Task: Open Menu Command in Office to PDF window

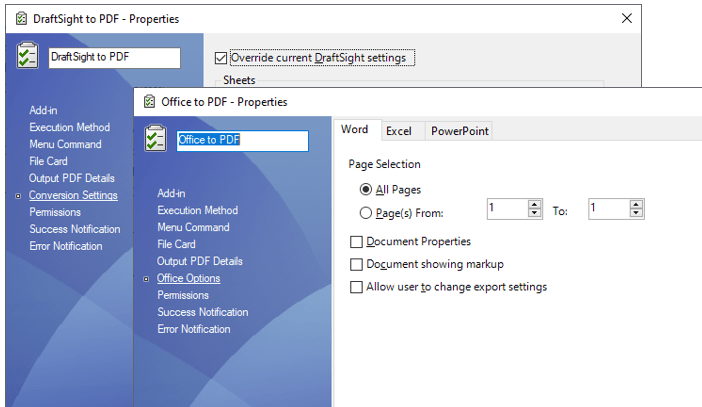Action: (193, 227)
